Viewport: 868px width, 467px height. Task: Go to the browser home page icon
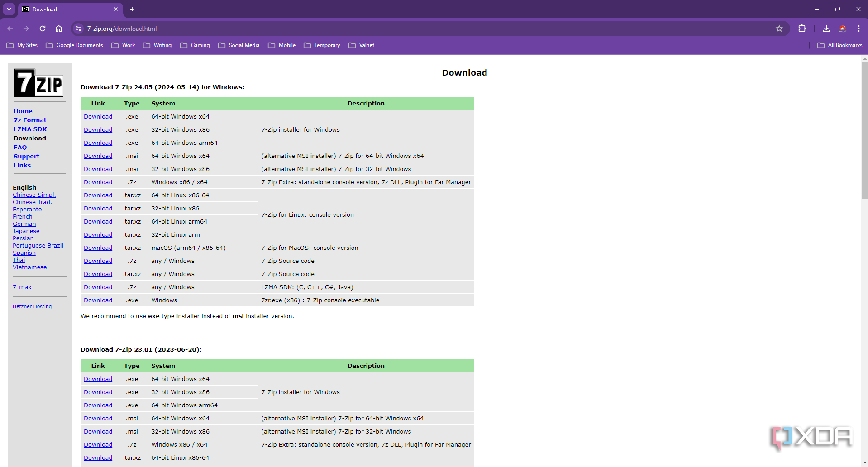(x=59, y=29)
